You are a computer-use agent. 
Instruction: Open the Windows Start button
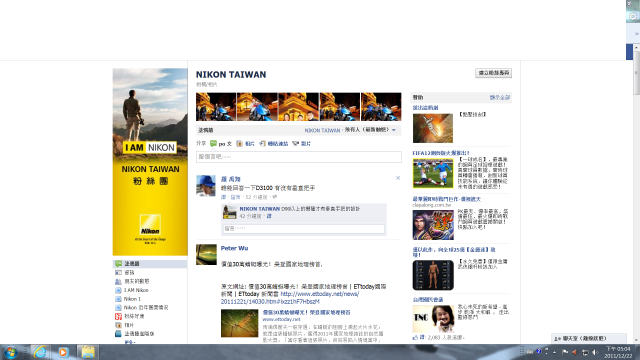pos(11,352)
